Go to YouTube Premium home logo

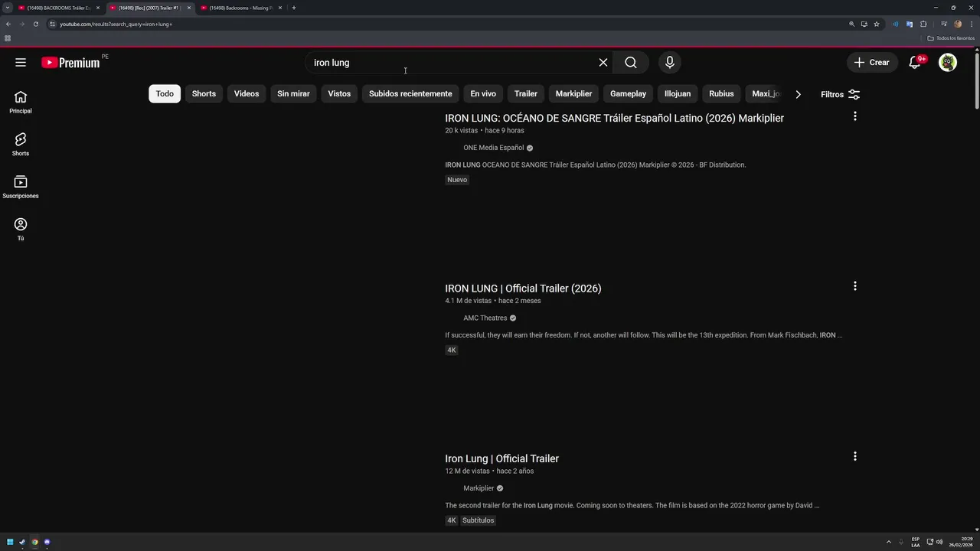point(71,63)
